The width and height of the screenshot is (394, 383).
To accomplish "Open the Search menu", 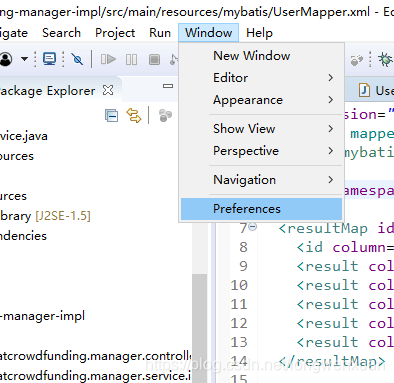I will (x=61, y=33).
